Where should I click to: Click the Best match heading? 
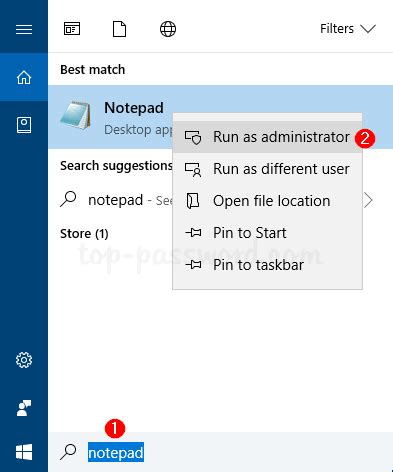click(93, 70)
